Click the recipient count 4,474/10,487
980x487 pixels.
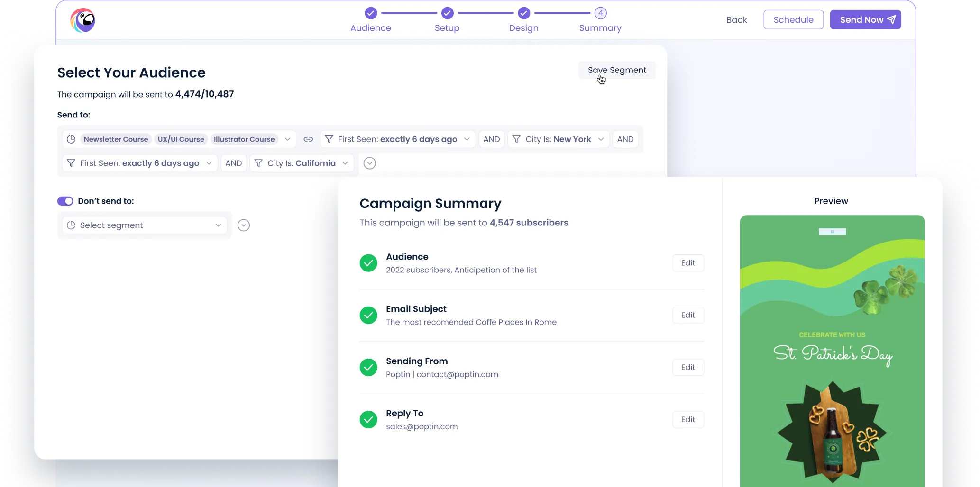pyautogui.click(x=205, y=94)
